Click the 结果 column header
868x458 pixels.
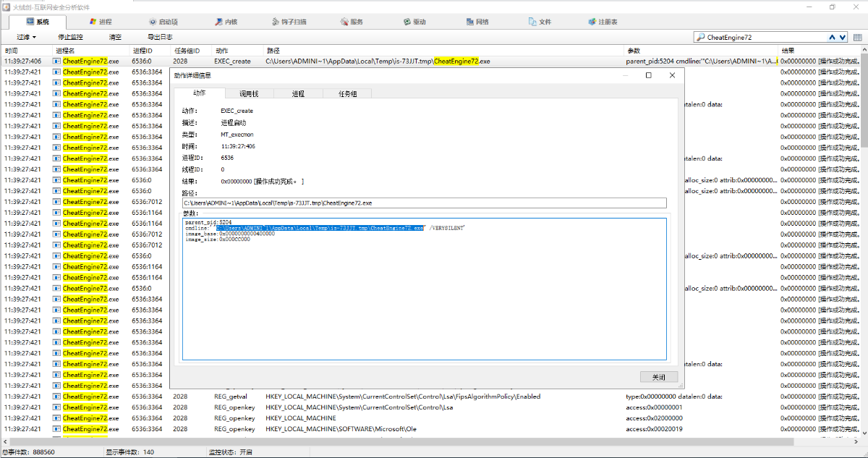pyautogui.click(x=819, y=51)
